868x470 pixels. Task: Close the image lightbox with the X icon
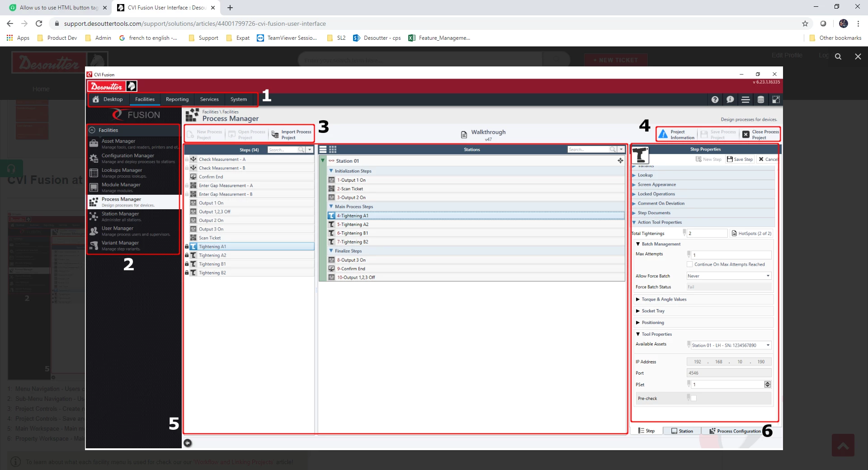point(858,56)
